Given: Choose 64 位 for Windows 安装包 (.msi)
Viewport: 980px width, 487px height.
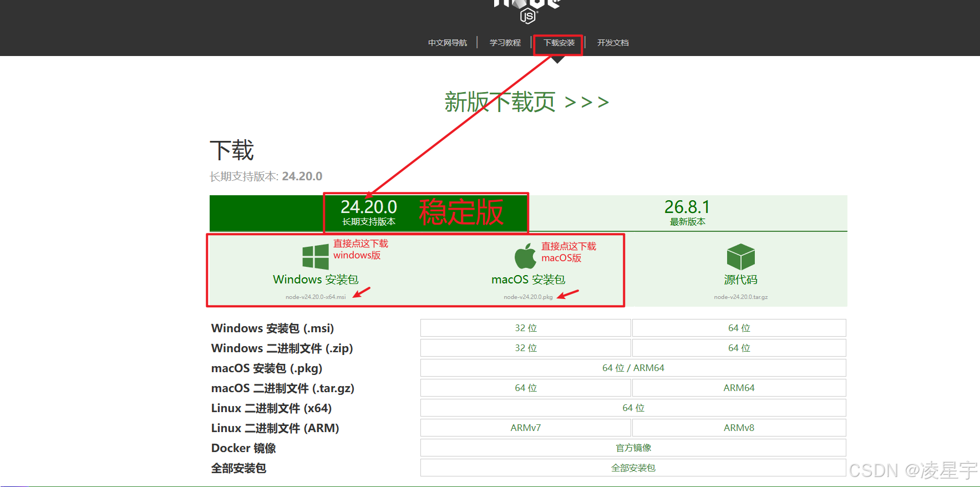Looking at the screenshot, I should coord(739,328).
